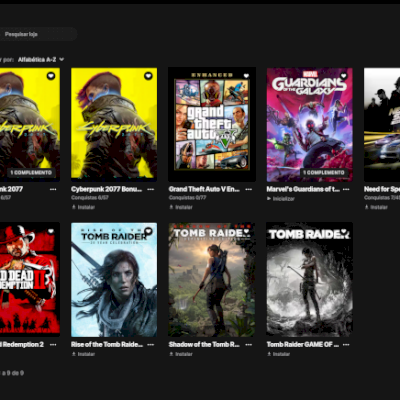Install Rise of the Tomb Raider via Instalar

[x=83, y=354]
